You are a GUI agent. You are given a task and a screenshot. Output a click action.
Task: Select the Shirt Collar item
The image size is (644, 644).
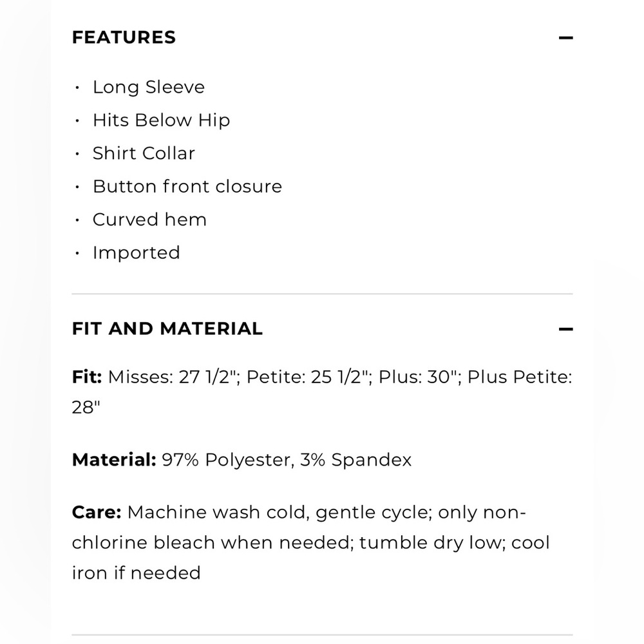click(x=144, y=153)
